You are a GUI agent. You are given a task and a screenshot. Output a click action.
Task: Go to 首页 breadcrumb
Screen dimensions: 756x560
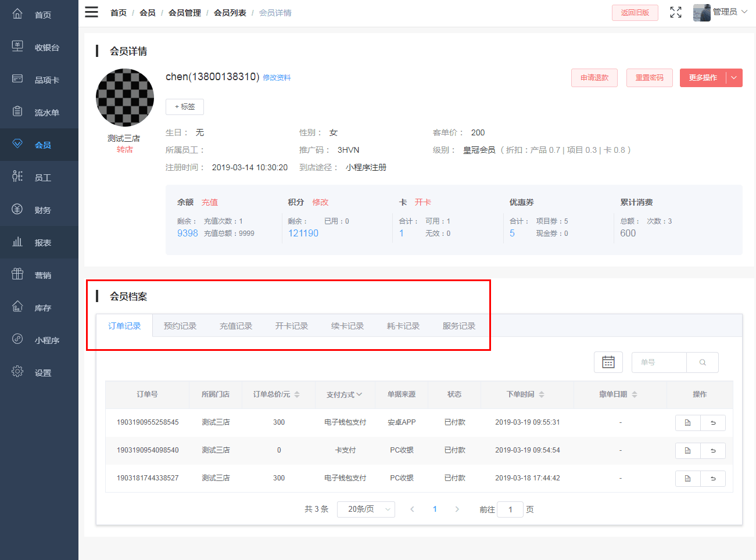[119, 13]
